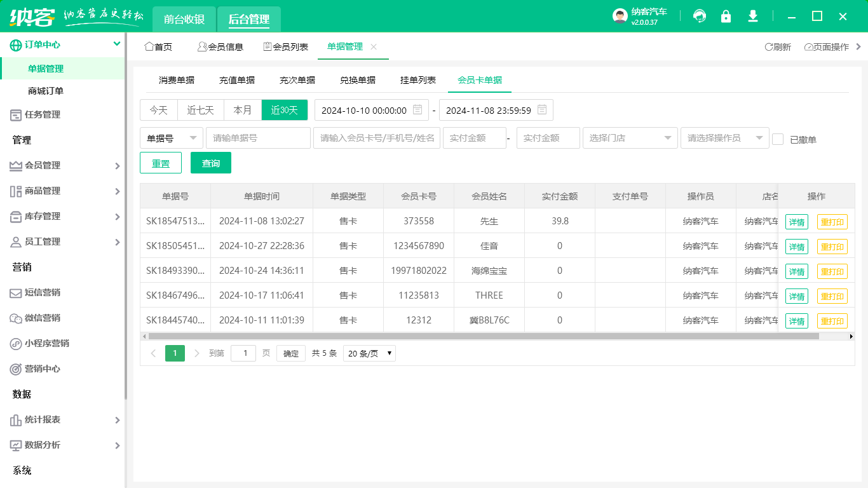Click the user avatar icon
The height and width of the screenshot is (488, 868).
point(620,17)
